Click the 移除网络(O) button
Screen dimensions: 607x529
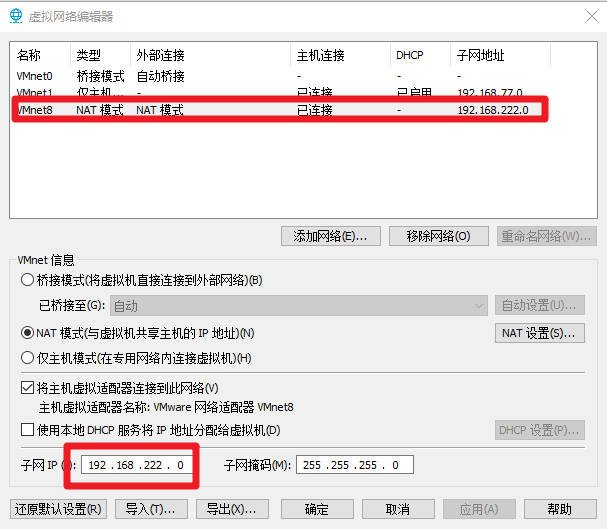click(x=439, y=236)
